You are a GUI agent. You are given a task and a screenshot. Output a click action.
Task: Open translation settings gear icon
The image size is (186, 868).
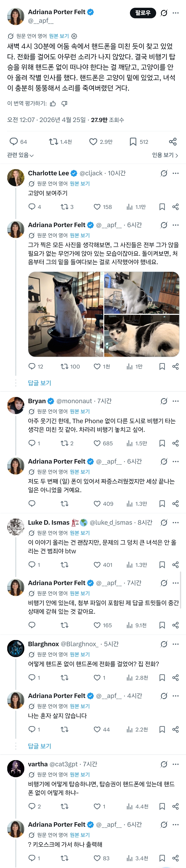point(75,36)
